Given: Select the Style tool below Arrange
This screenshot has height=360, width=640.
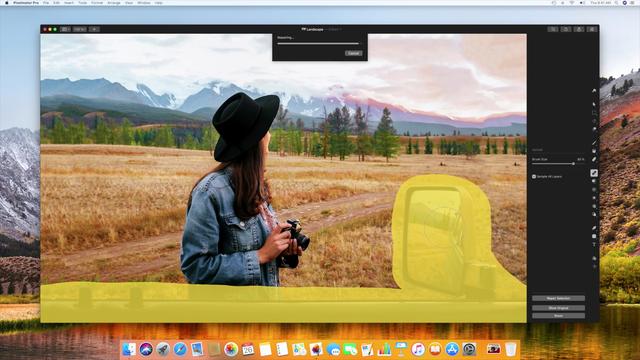Looking at the screenshot, I should coord(594,104).
